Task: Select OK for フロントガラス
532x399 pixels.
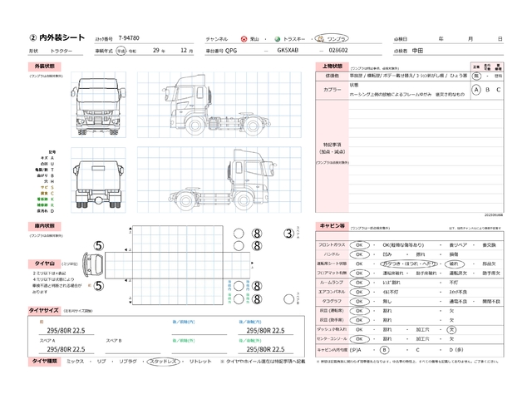Action: pos(360,245)
